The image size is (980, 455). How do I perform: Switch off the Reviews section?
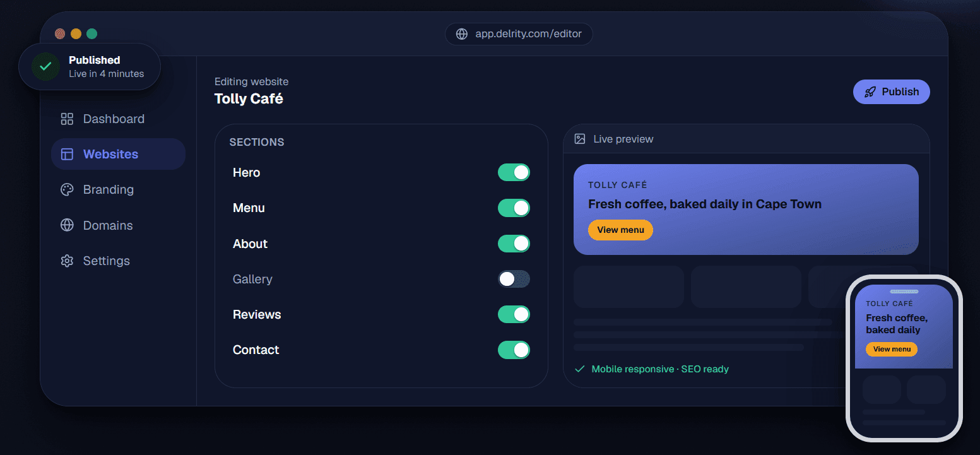tap(514, 314)
